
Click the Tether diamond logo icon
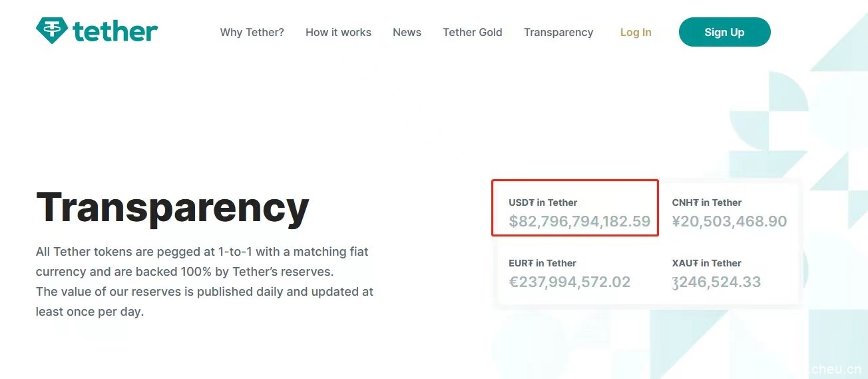[x=51, y=31]
